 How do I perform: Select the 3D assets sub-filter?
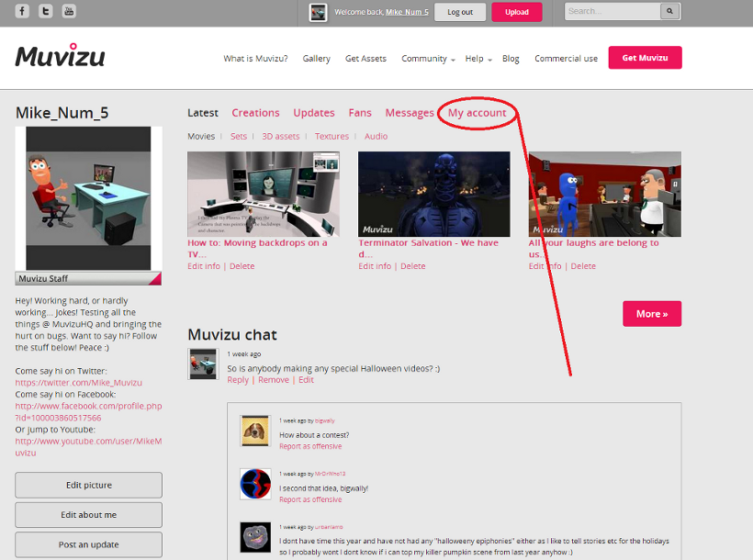pyautogui.click(x=281, y=137)
